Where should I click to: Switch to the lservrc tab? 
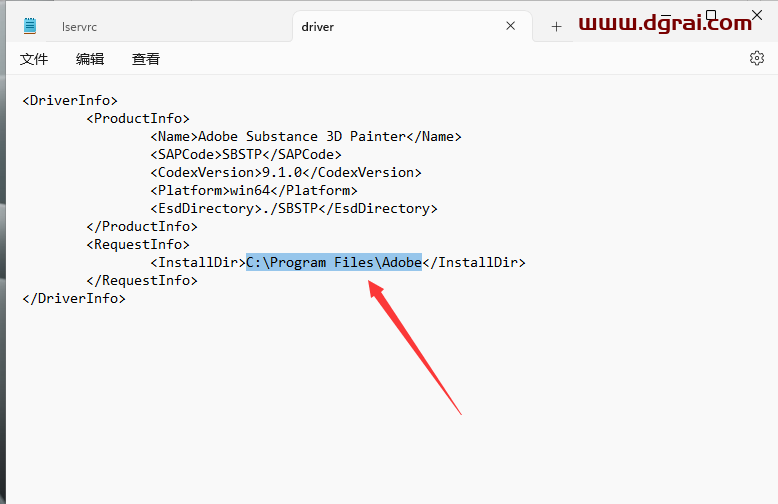[x=79, y=27]
